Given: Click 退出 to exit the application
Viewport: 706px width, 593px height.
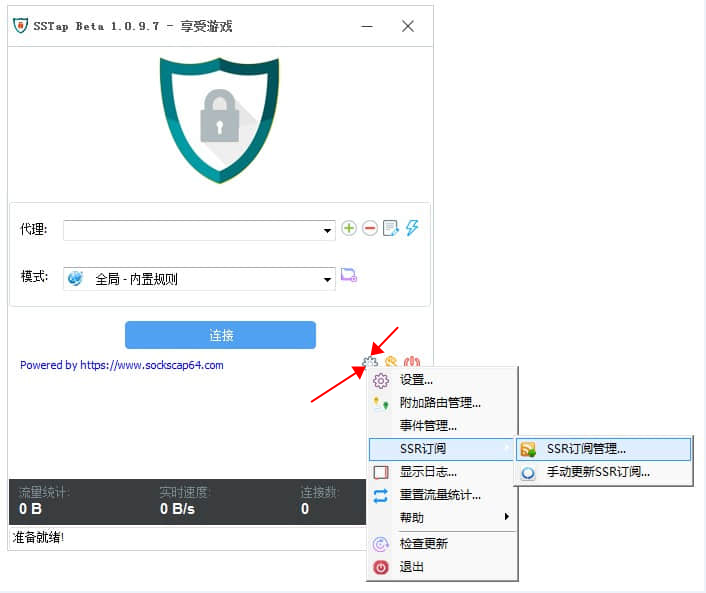Looking at the screenshot, I should pyautogui.click(x=442, y=567).
